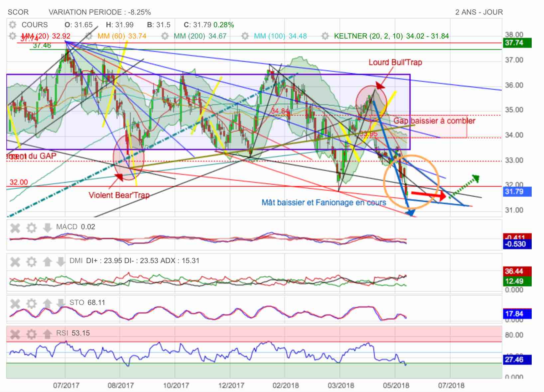Click the Violent Bear'Trap annotation

tap(119, 195)
